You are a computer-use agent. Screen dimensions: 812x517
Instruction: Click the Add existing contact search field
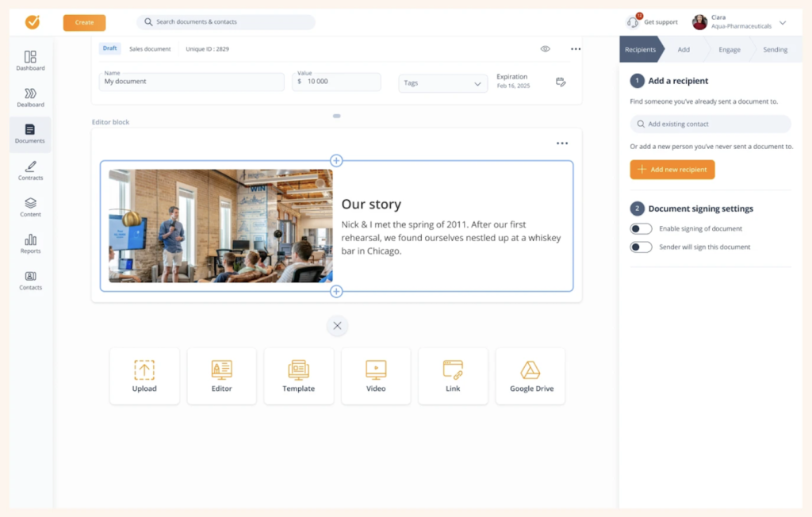[x=710, y=124]
